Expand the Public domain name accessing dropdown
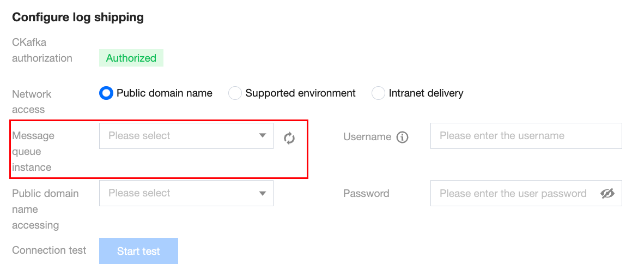Image resolution: width=644 pixels, height=275 pixels. tap(180, 193)
